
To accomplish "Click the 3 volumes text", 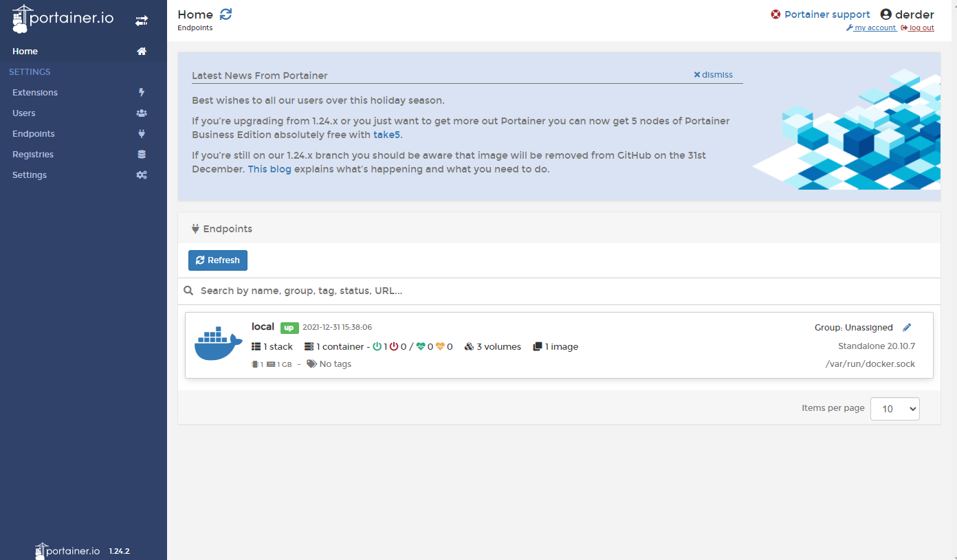I will (x=499, y=347).
